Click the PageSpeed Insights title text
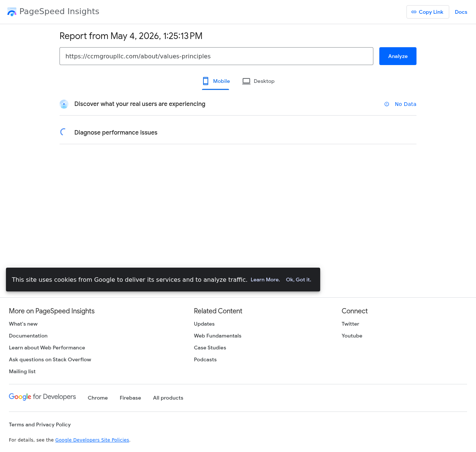 point(59,12)
